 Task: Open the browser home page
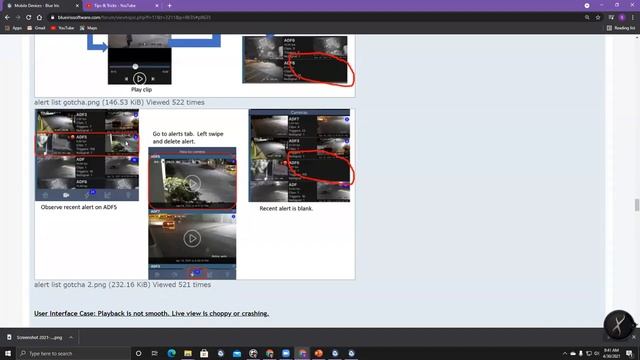pyautogui.click(x=39, y=18)
